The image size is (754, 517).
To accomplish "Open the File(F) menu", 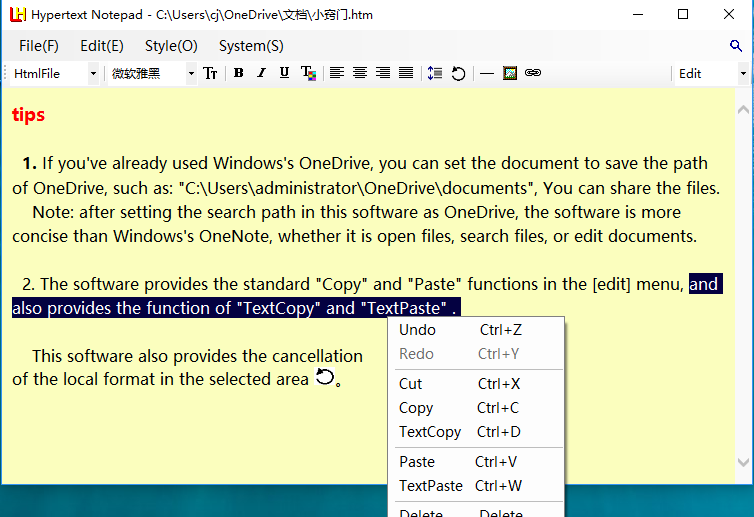I will tap(39, 46).
